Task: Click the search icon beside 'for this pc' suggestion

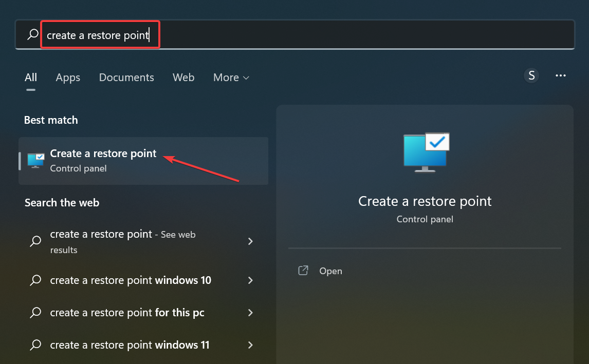Action: point(35,312)
